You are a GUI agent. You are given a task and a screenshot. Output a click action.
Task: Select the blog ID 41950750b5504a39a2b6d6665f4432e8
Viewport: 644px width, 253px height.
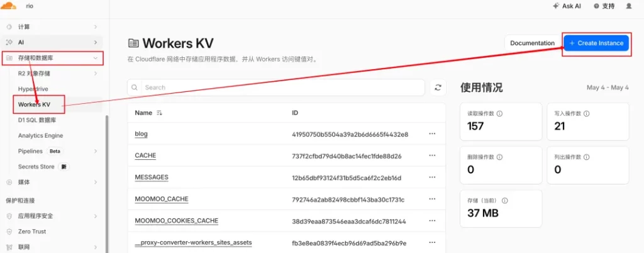coord(350,134)
